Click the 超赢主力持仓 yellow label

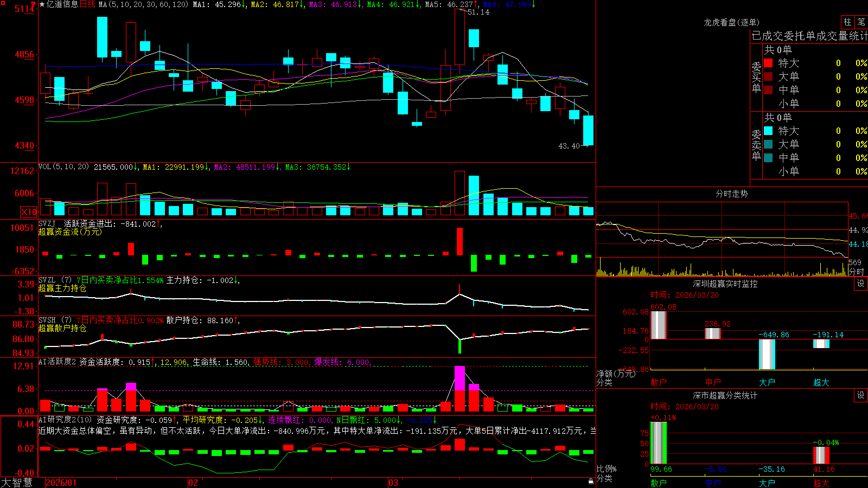pos(62,288)
